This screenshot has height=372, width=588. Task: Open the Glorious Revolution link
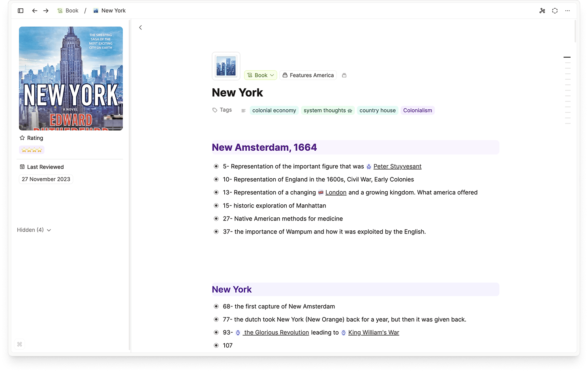pos(276,333)
